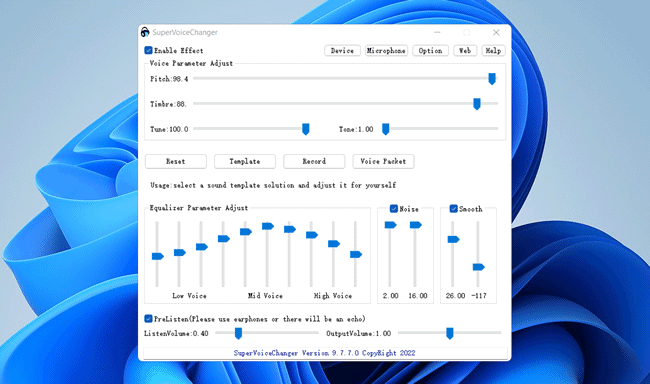This screenshot has width=650, height=384.
Task: Open the Web button
Action: tap(465, 51)
